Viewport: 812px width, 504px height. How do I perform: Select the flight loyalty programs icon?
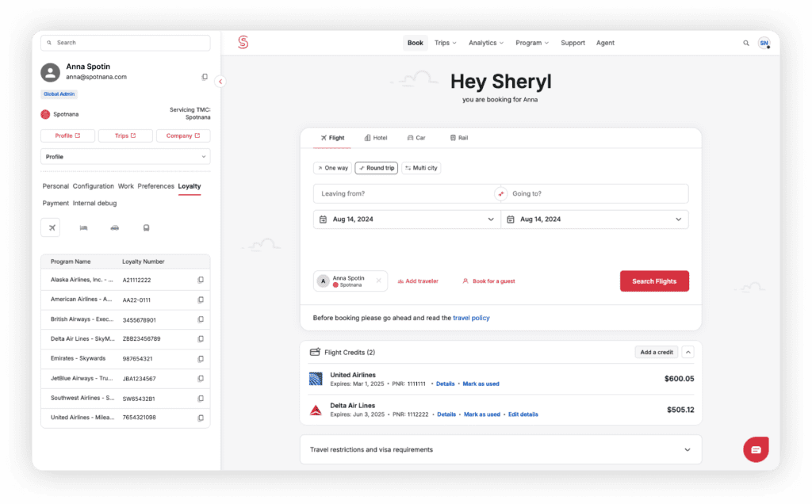[x=50, y=227]
